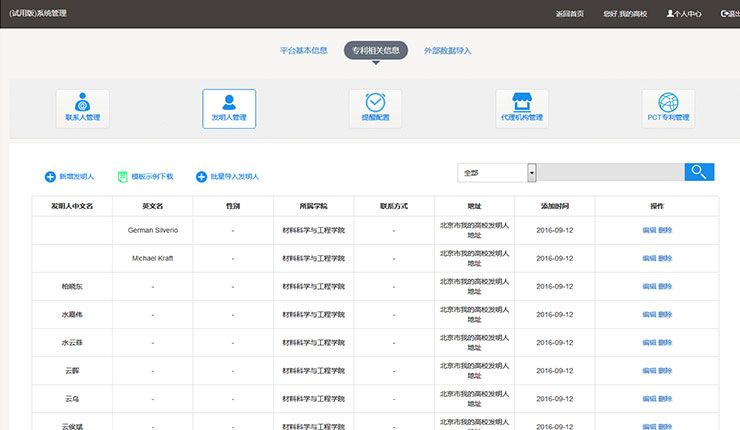Click the search text input field
The height and width of the screenshot is (430, 740).
tap(610, 173)
